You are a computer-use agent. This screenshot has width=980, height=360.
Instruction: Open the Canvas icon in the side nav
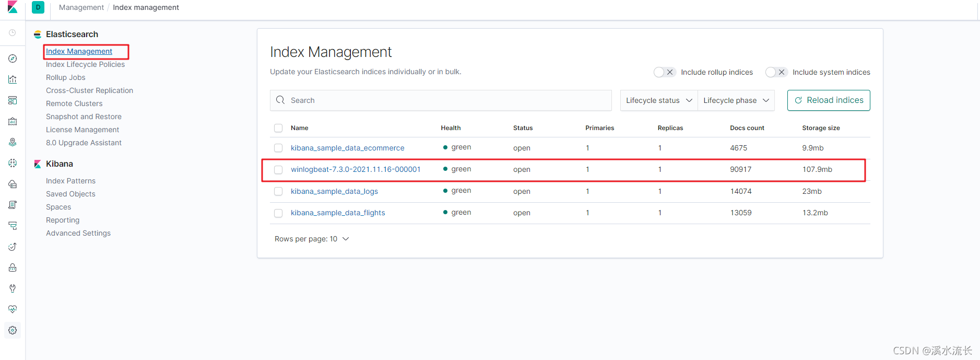(x=13, y=121)
